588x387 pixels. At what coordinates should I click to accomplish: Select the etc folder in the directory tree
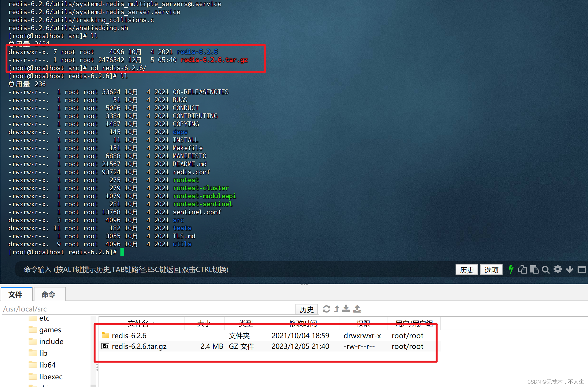44,318
